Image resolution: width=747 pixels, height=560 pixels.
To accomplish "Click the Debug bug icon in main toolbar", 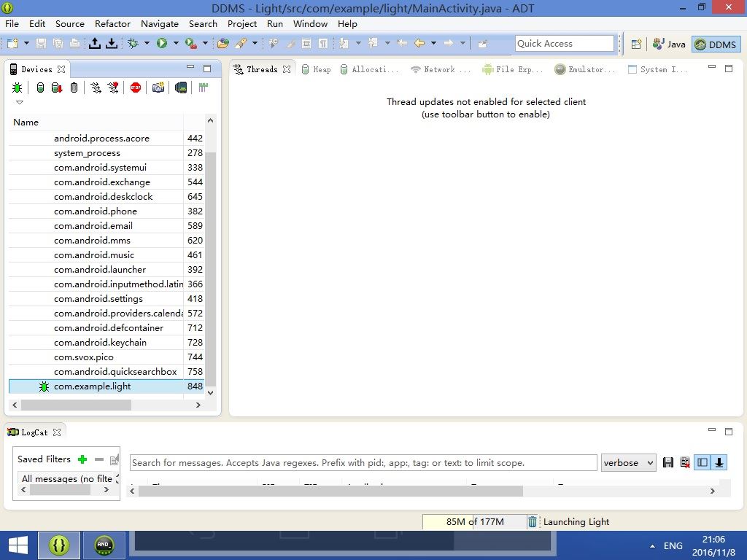I will pyautogui.click(x=133, y=44).
